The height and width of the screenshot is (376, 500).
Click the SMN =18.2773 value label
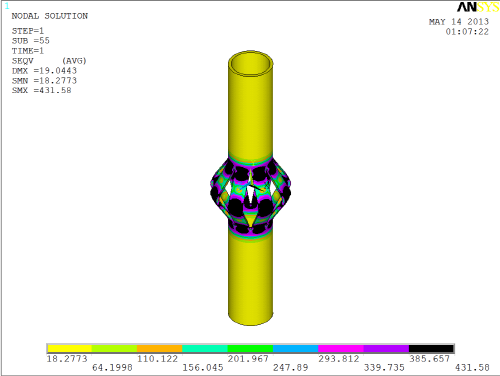click(x=44, y=80)
